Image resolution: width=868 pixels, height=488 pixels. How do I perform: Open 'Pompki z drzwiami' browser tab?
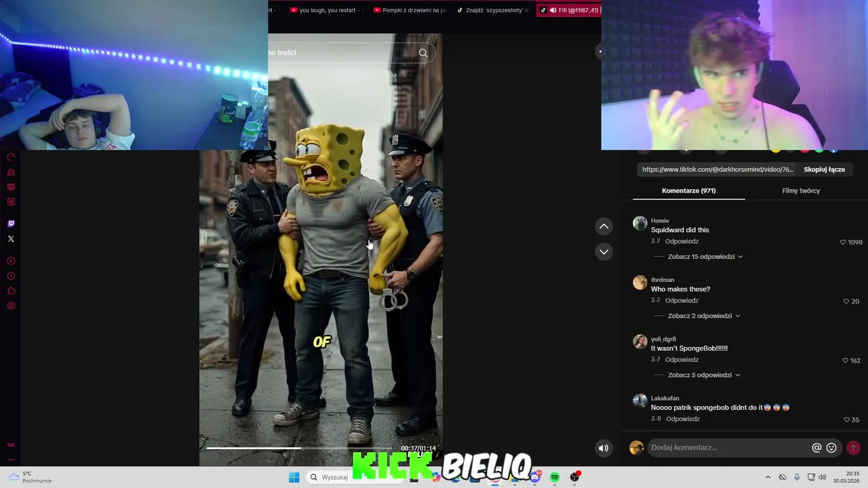tap(410, 10)
